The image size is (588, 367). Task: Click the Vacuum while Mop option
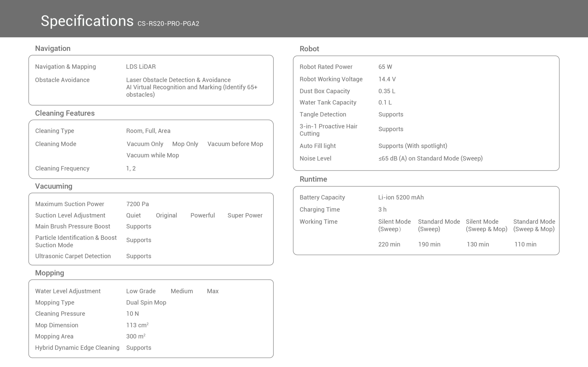tap(153, 155)
